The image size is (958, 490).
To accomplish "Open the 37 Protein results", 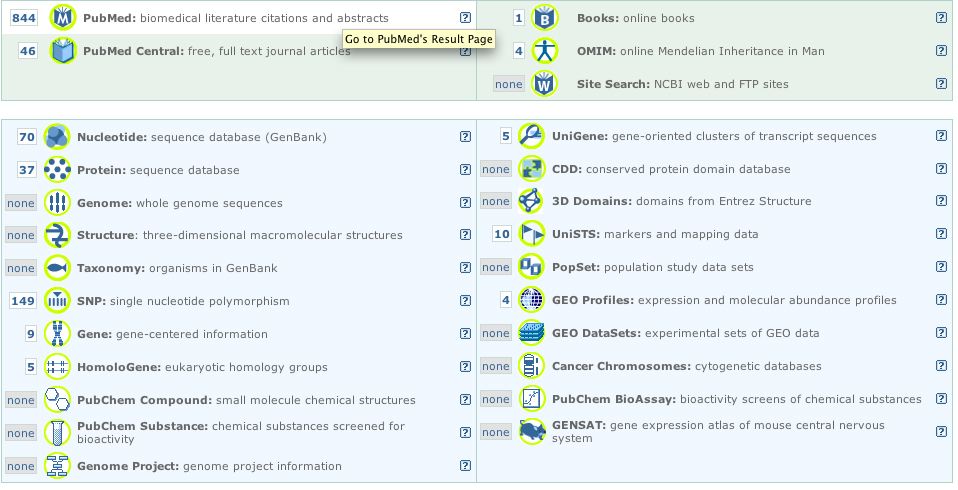I will point(27,170).
